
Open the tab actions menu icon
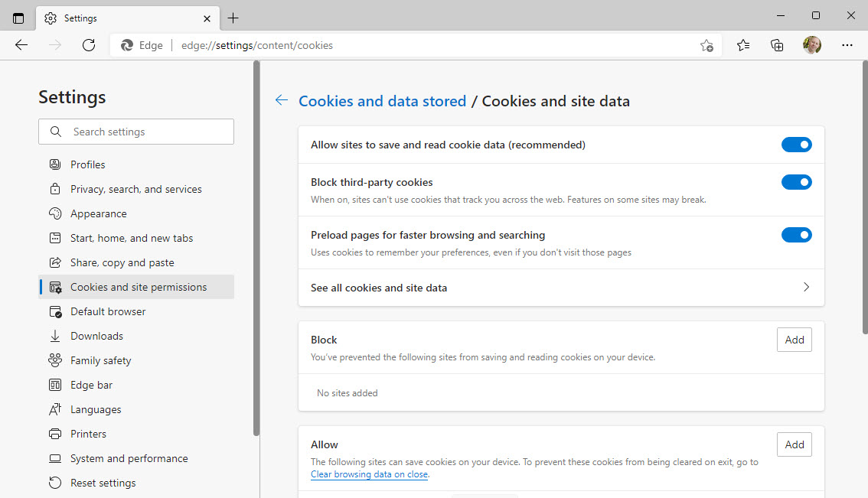click(x=18, y=18)
